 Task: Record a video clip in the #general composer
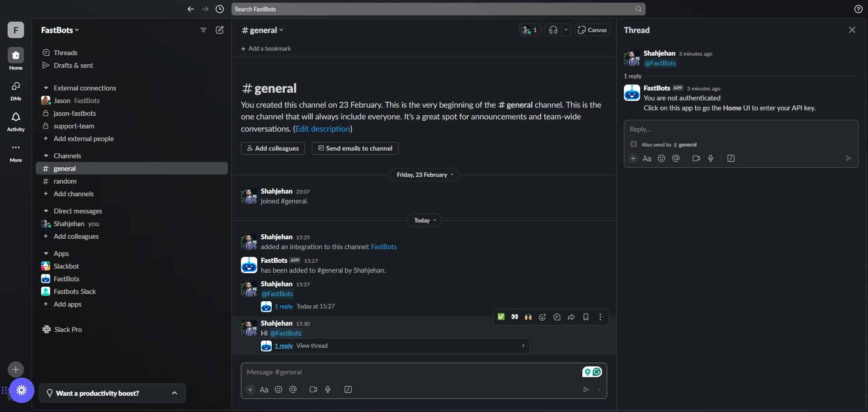pos(313,389)
